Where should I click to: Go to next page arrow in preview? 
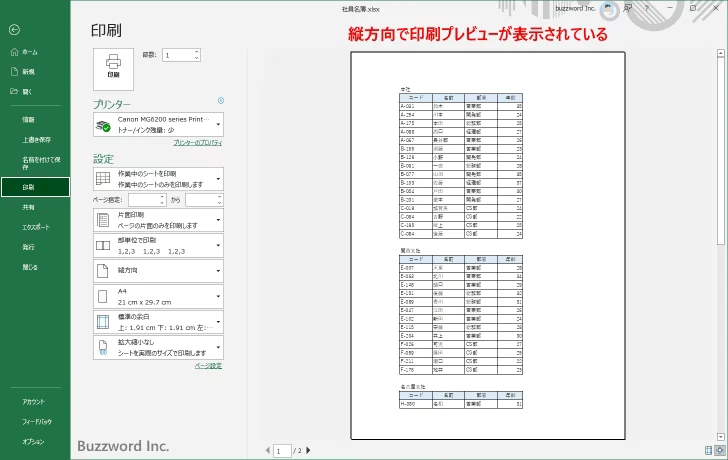(308, 450)
